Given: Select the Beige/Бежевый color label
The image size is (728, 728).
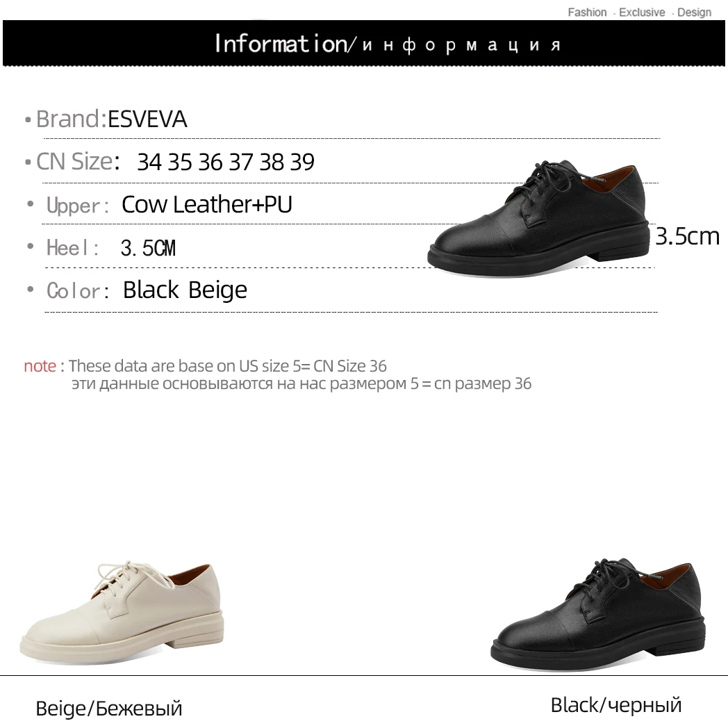Looking at the screenshot, I should click(x=108, y=709).
